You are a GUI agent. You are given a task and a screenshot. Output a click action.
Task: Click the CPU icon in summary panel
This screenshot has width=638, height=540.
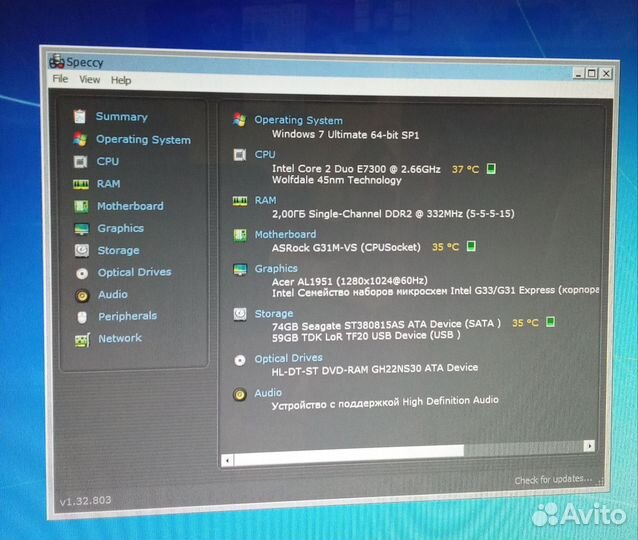tap(240, 155)
